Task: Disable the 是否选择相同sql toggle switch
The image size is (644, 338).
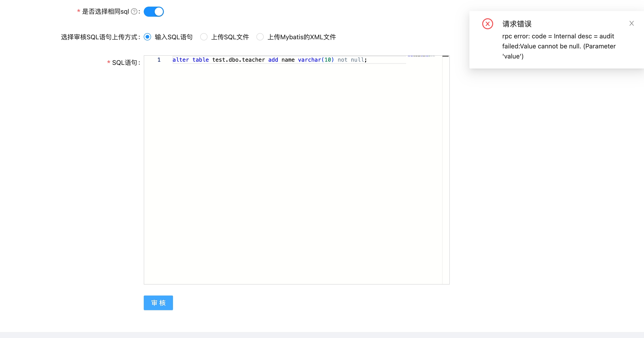Action: 154,11
